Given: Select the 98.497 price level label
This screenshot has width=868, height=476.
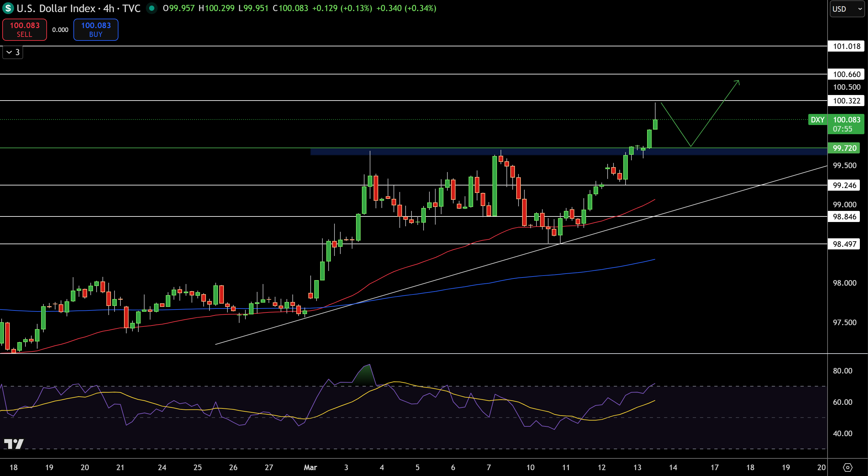Looking at the screenshot, I should [x=844, y=244].
